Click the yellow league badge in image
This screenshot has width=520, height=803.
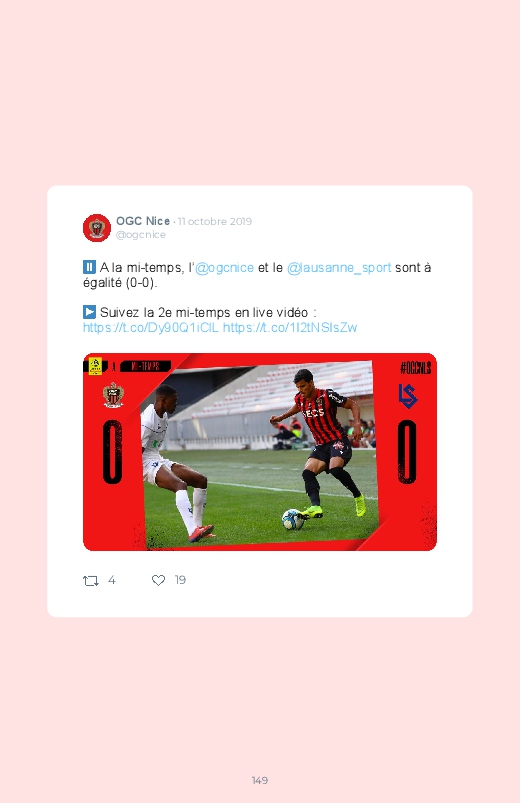pos(95,366)
